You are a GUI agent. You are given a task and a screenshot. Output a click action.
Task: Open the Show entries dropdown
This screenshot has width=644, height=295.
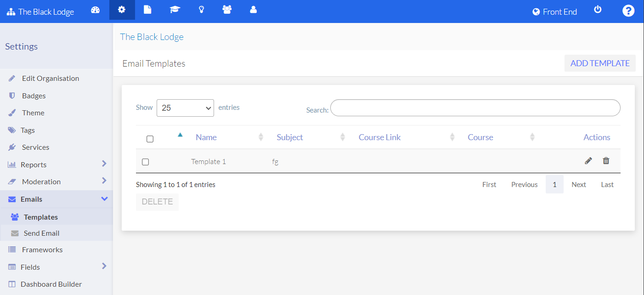pyautogui.click(x=185, y=108)
